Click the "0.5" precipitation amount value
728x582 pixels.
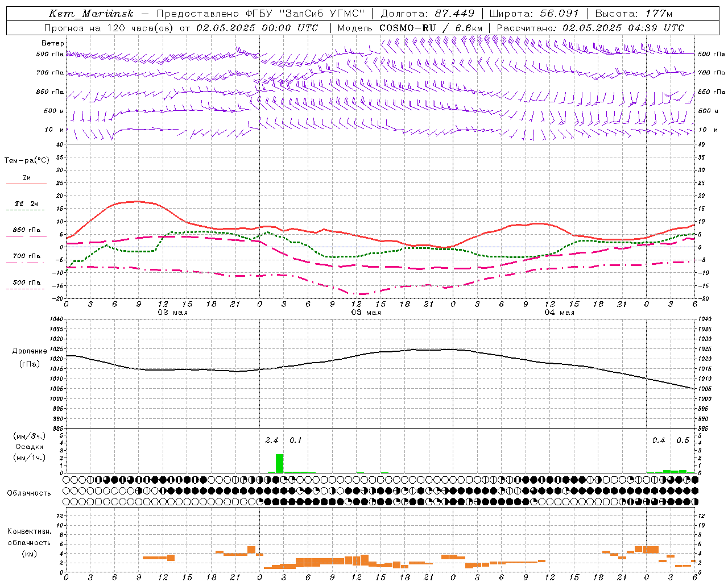682,440
